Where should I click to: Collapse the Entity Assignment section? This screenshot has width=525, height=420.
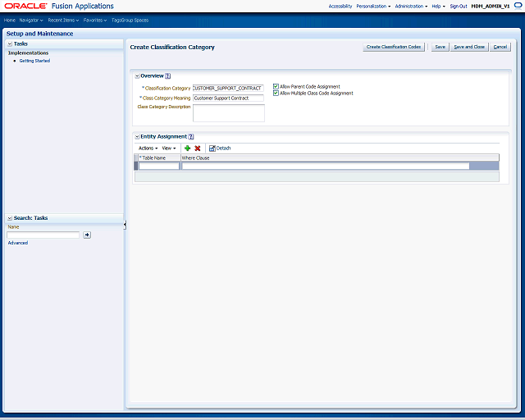tap(137, 137)
